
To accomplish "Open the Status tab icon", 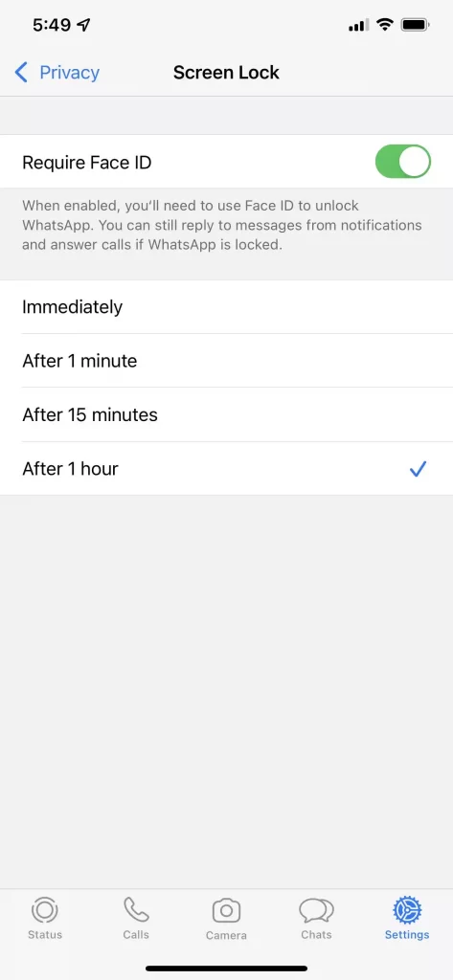I will (x=44, y=910).
